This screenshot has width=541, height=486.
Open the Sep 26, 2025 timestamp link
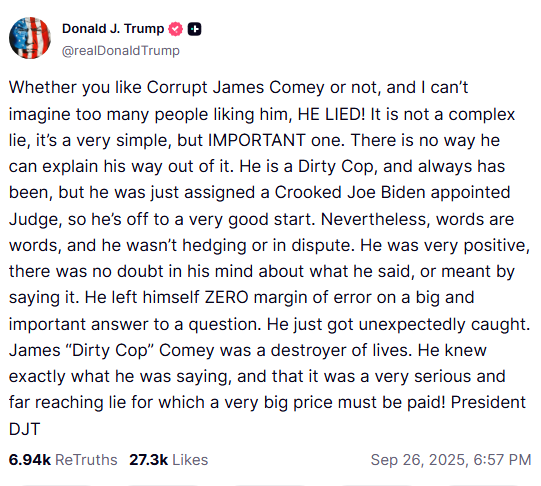pyautogui.click(x=451, y=460)
